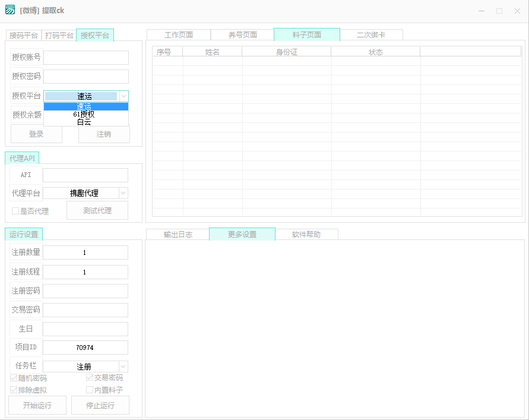Viewport: 529px width, 420px height.
Task: Enable the 内置料子 checkbox
Action: (90, 390)
